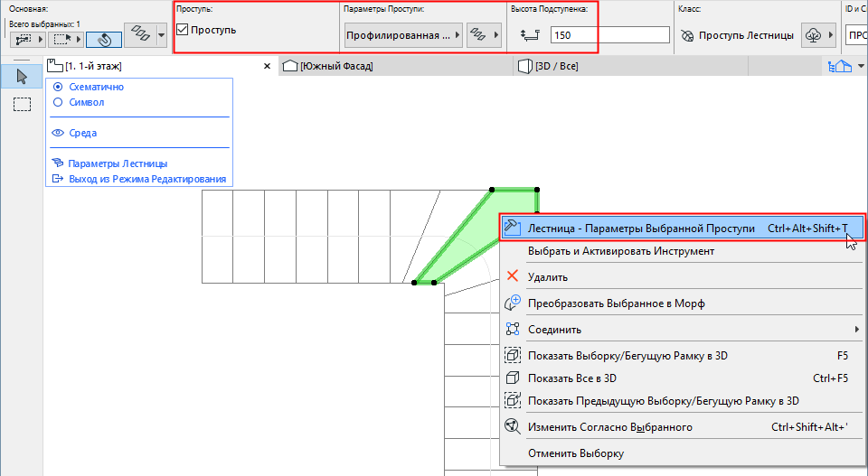868x476 pixels.
Task: Click Всего выбранных: 1 text
Action: (x=45, y=24)
